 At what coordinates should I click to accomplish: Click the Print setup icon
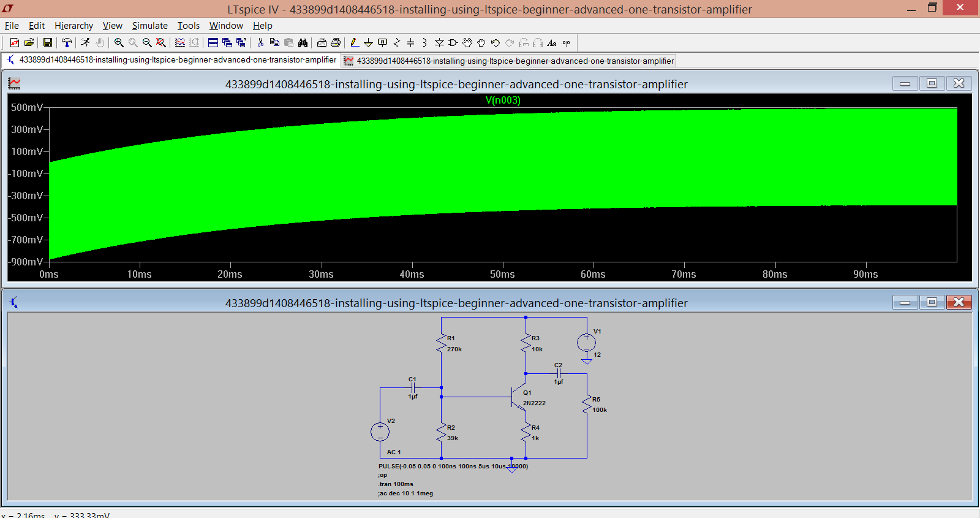(x=322, y=43)
